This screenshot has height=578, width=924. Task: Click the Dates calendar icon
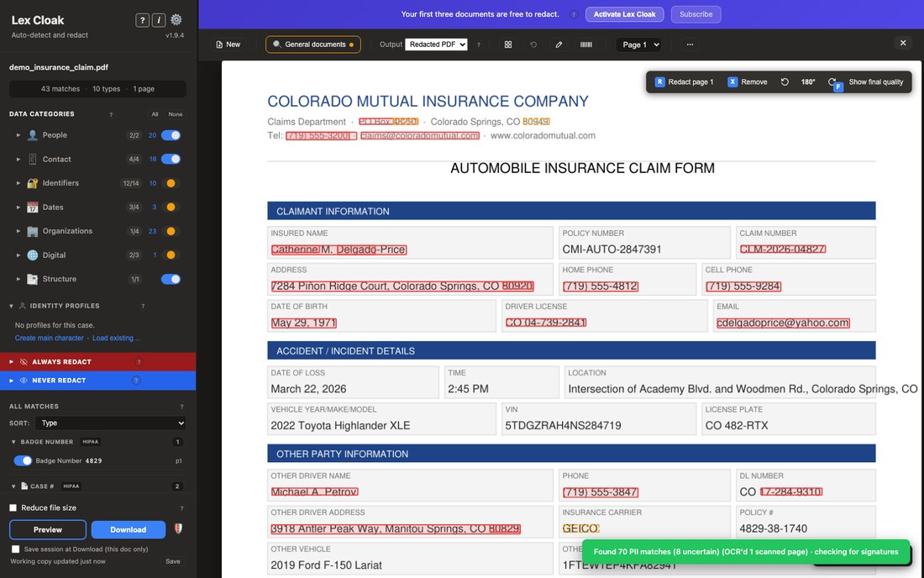coord(33,208)
